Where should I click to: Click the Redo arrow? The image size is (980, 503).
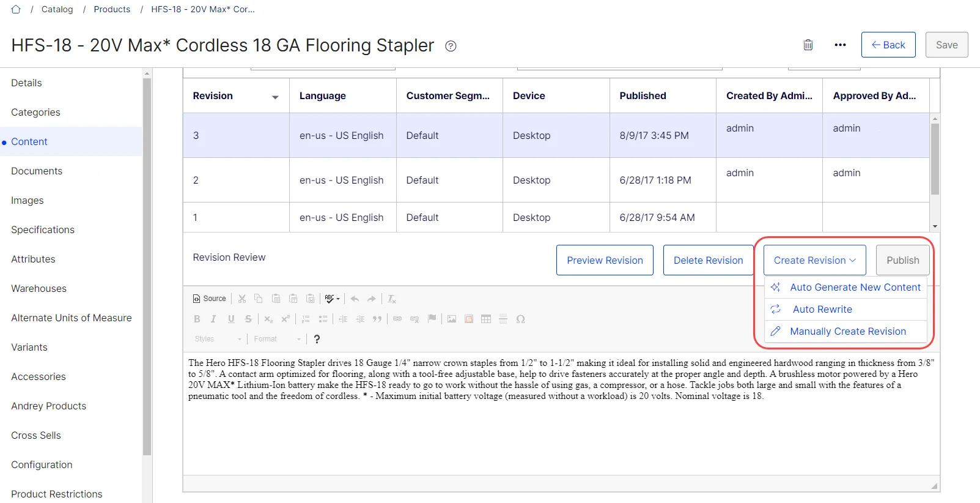tap(372, 299)
